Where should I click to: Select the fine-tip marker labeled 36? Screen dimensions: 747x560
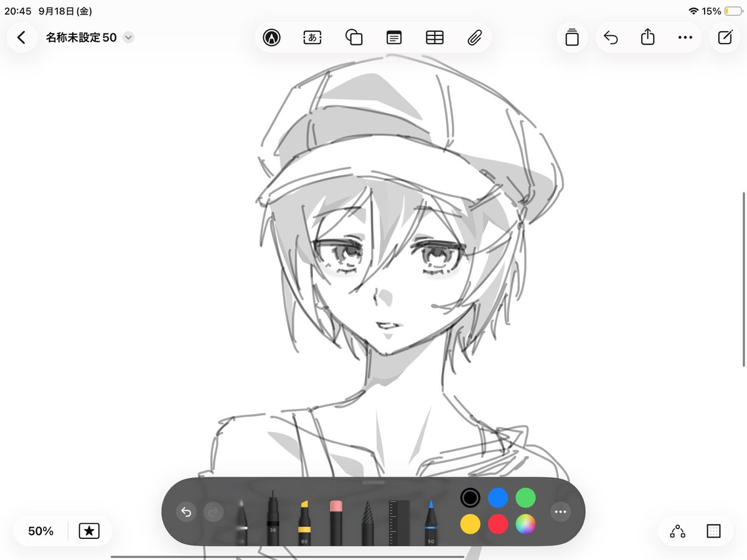(273, 518)
